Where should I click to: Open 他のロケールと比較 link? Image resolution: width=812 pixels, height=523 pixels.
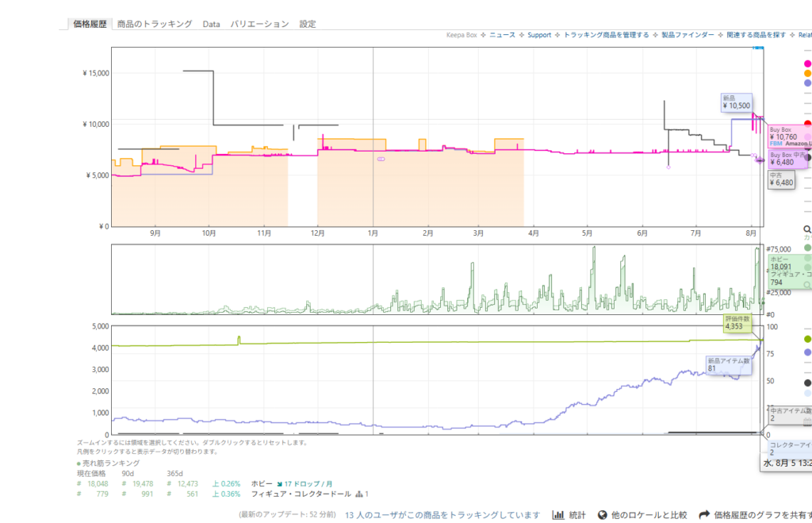649,515
